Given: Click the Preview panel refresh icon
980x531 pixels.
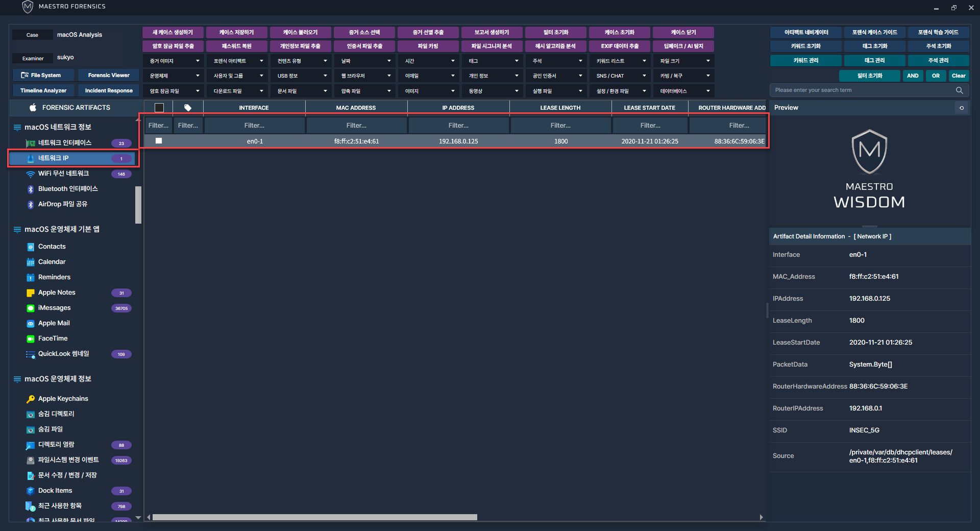Looking at the screenshot, I should (962, 108).
